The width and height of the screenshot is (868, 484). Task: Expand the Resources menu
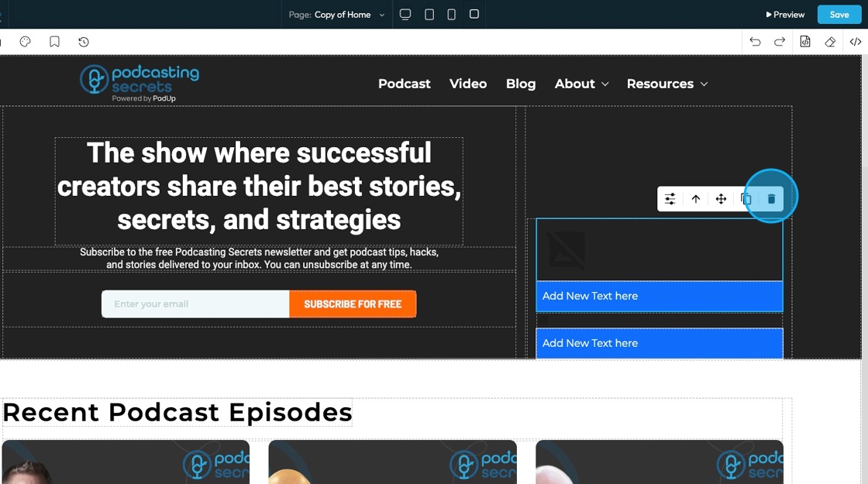(x=667, y=84)
